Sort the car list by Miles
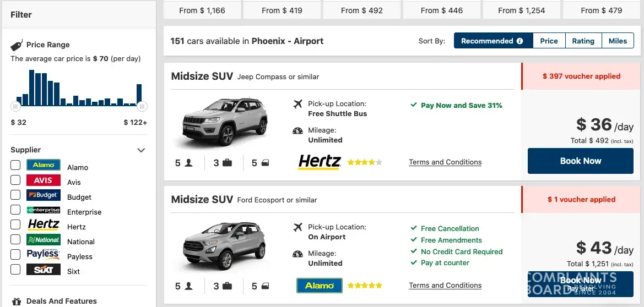The width and height of the screenshot is (644, 307). click(x=618, y=41)
